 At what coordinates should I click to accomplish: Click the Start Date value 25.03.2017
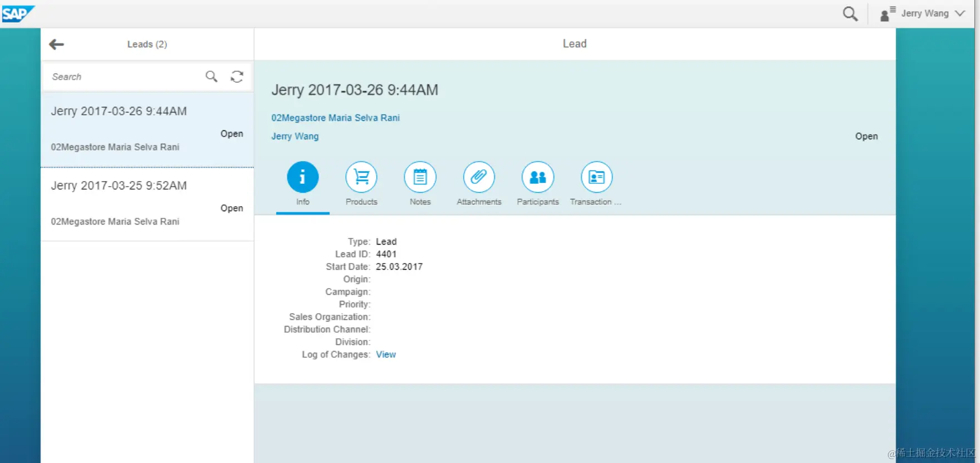click(x=399, y=267)
